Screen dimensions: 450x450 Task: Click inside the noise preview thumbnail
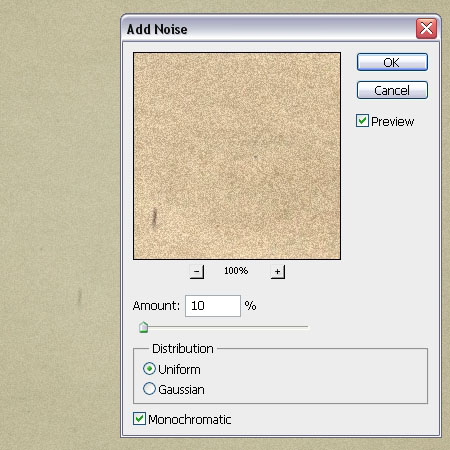click(x=237, y=156)
